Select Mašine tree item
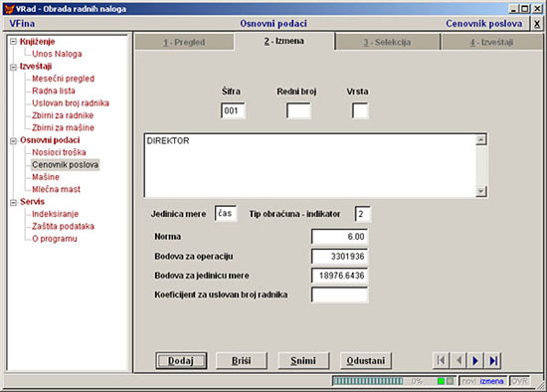 pyautogui.click(x=46, y=177)
